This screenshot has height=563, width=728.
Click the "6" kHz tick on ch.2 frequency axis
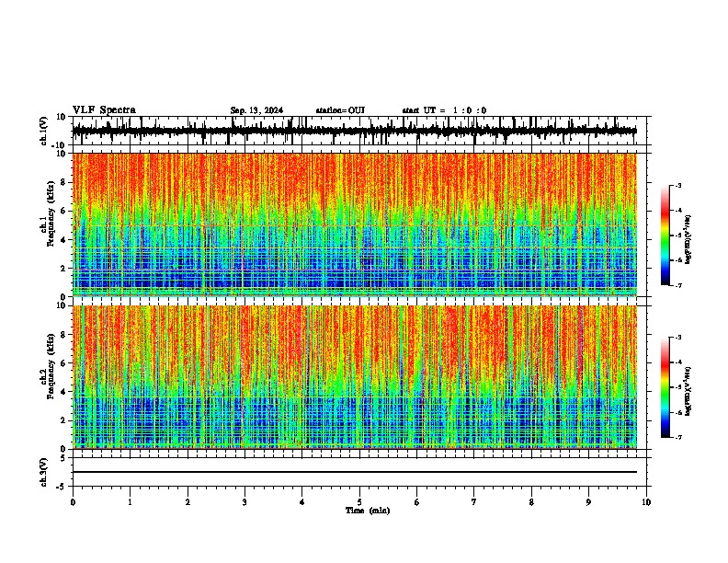pos(63,363)
